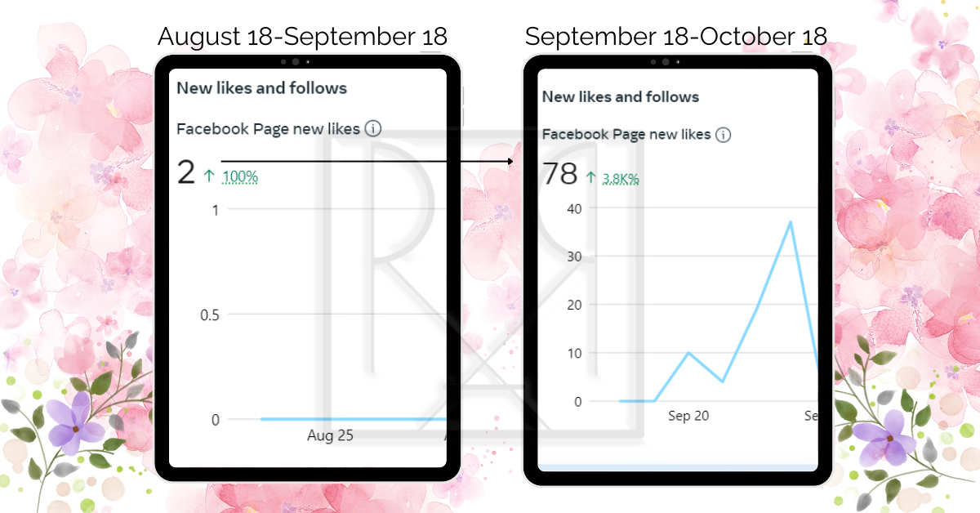Click the purple flower in bottom-left corner
Viewport: 980px width, 513px height.
point(72,425)
